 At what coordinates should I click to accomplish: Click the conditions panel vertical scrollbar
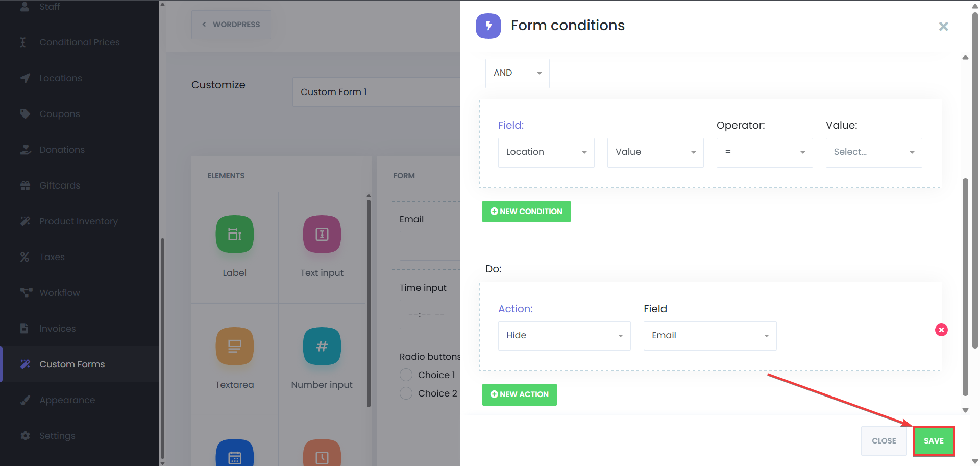(x=965, y=286)
